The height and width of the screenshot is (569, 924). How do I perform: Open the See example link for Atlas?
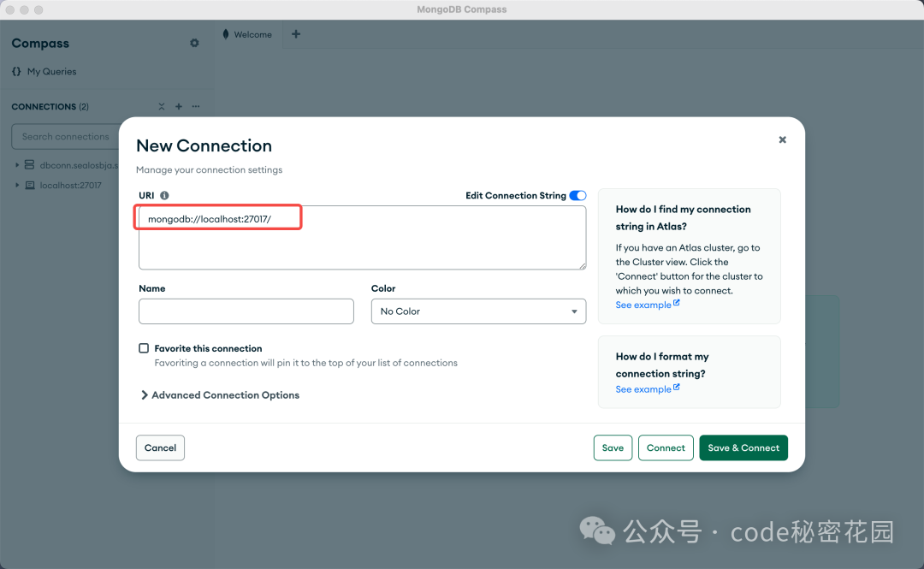pos(643,305)
